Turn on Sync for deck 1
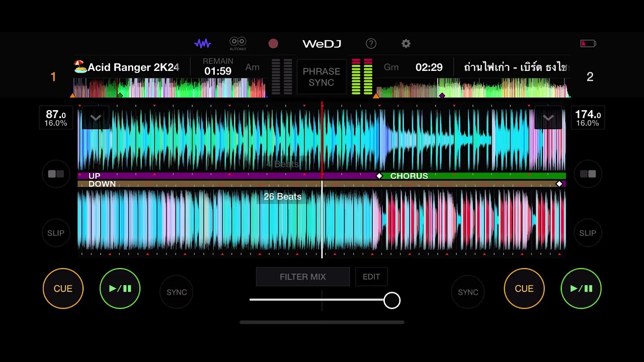Viewport: 644px width, 362px height. [177, 292]
